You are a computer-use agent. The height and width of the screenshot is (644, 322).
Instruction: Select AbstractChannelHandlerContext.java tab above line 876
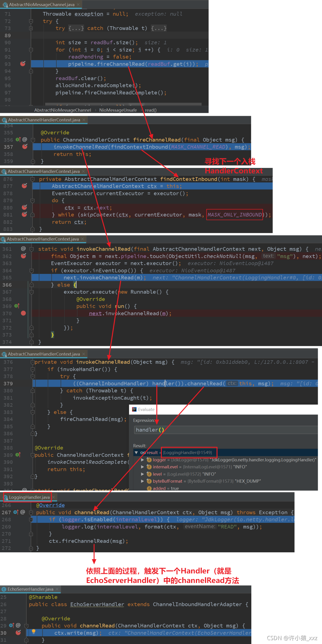[x=44, y=171]
